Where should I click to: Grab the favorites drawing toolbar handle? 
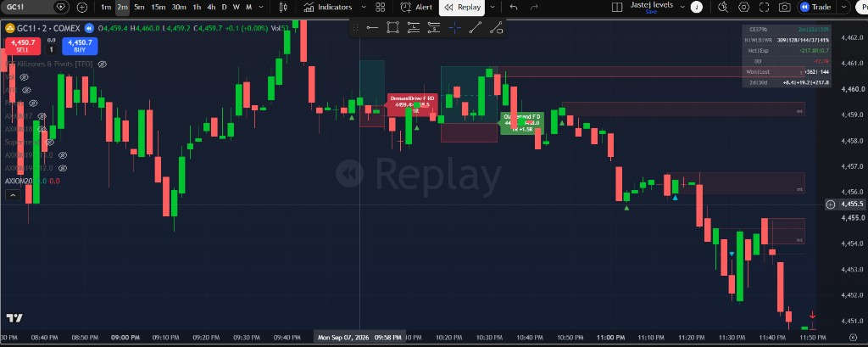(x=355, y=28)
